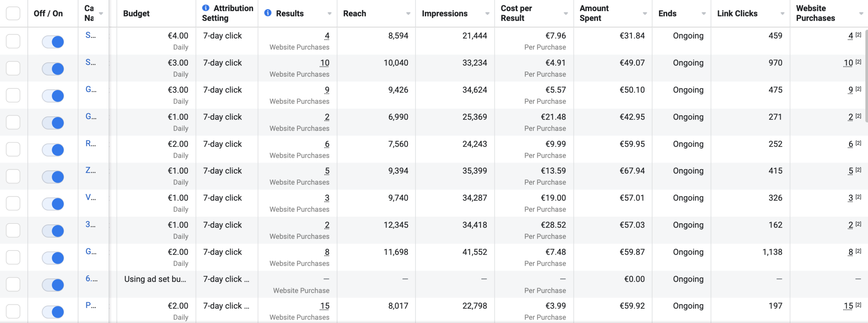The height and width of the screenshot is (323, 868).
Task: Click the Cost per Result column arrow
Action: tap(566, 14)
